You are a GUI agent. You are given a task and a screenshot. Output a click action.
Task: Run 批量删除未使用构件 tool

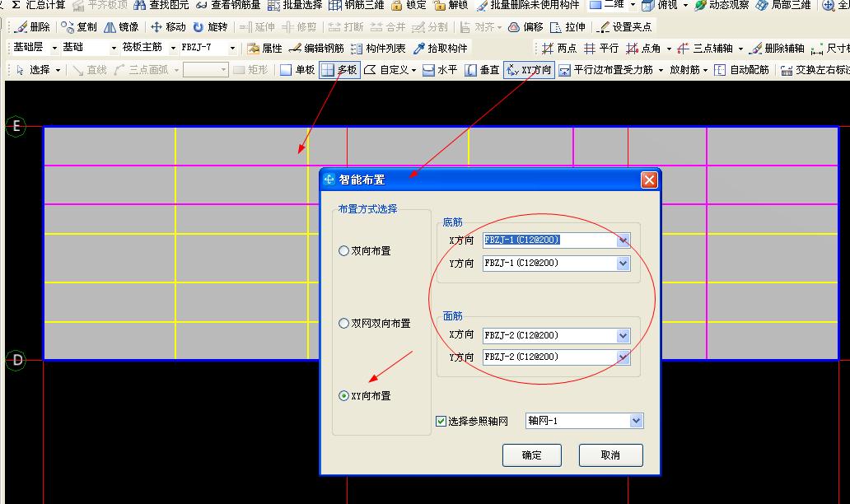click(528, 5)
